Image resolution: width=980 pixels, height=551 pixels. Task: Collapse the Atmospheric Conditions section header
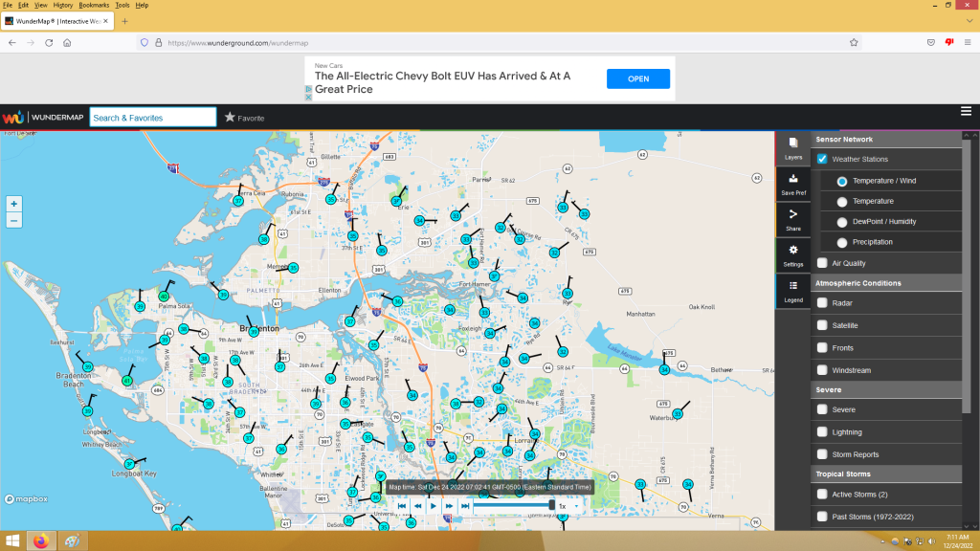(886, 283)
